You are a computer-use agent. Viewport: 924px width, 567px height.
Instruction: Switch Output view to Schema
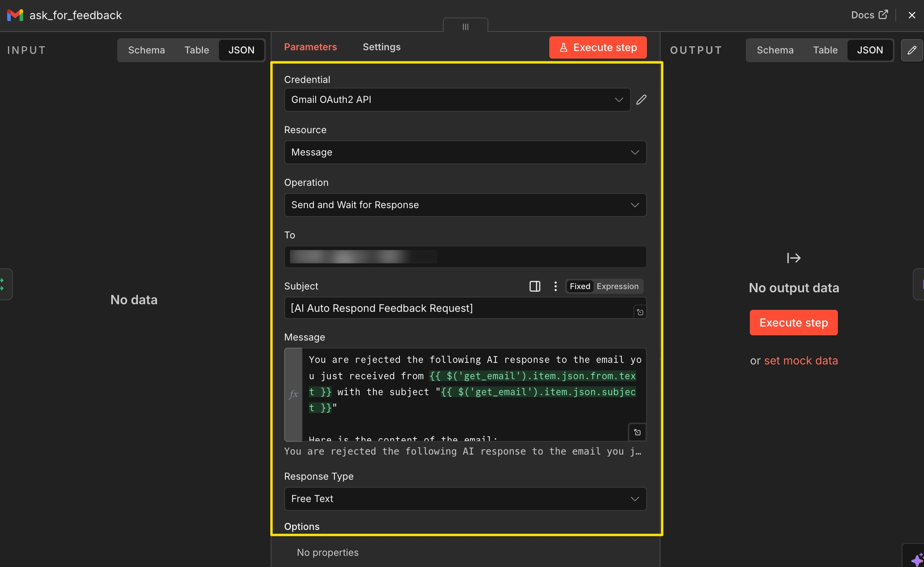[x=775, y=50]
